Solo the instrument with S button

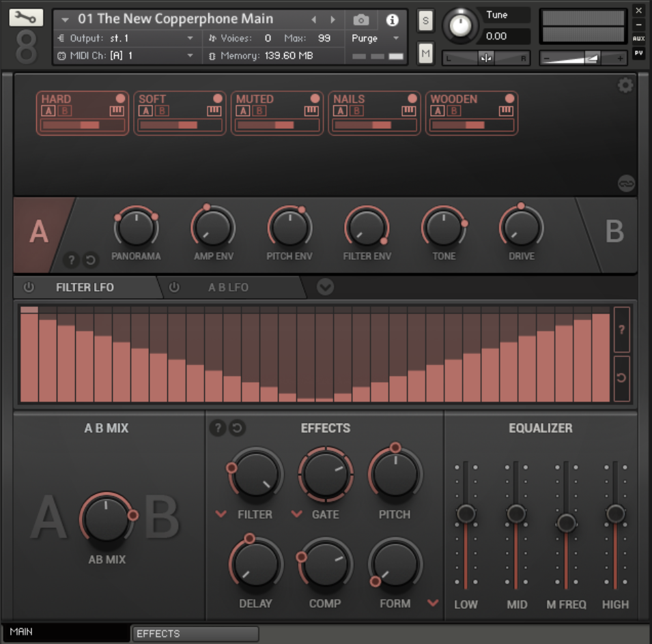[425, 20]
